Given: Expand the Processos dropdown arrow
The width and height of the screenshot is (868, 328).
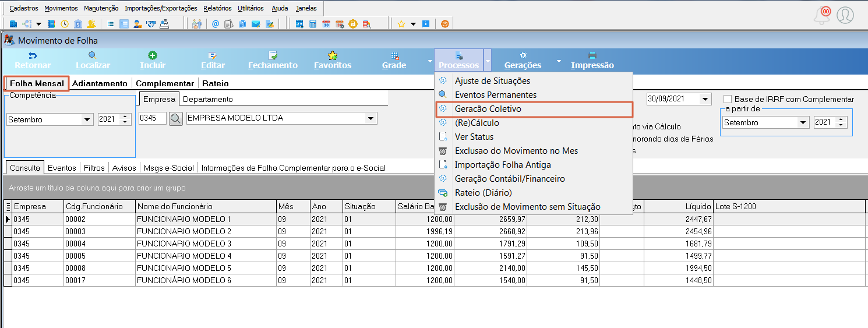Looking at the screenshot, I should click(x=488, y=60).
